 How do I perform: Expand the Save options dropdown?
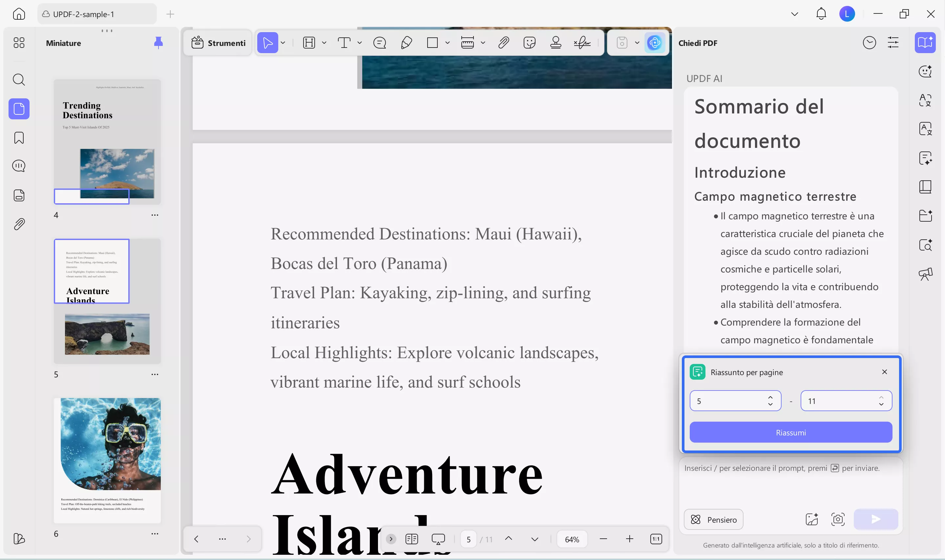tap(637, 43)
